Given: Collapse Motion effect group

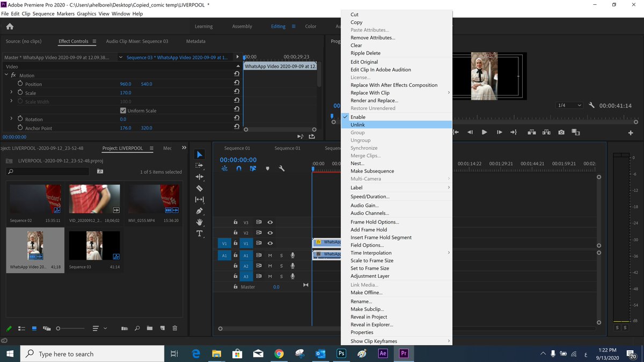Looking at the screenshot, I should coord(6,75).
